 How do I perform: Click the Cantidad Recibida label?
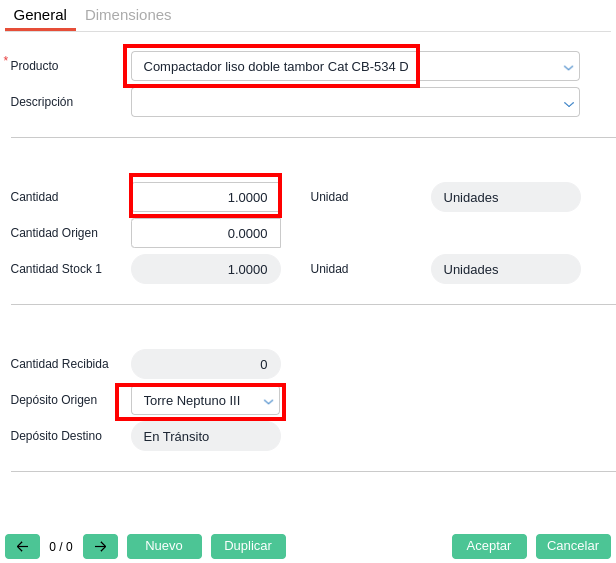[60, 364]
